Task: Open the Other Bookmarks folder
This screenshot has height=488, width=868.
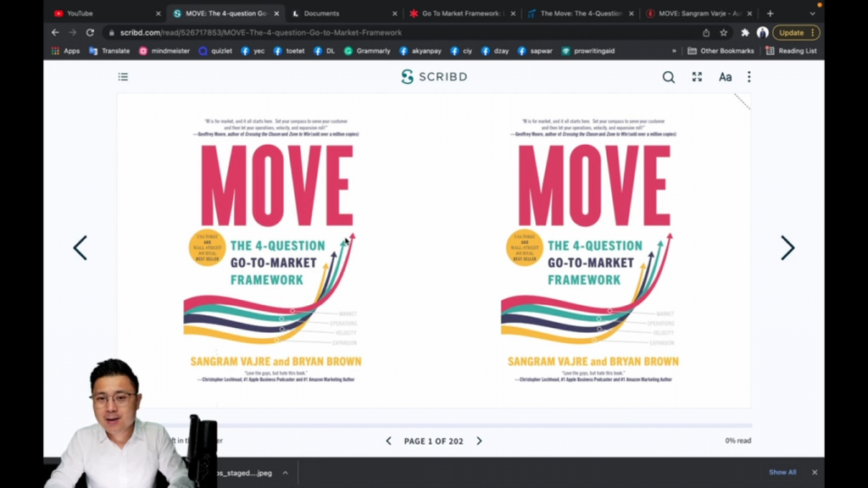Action: 721,51
